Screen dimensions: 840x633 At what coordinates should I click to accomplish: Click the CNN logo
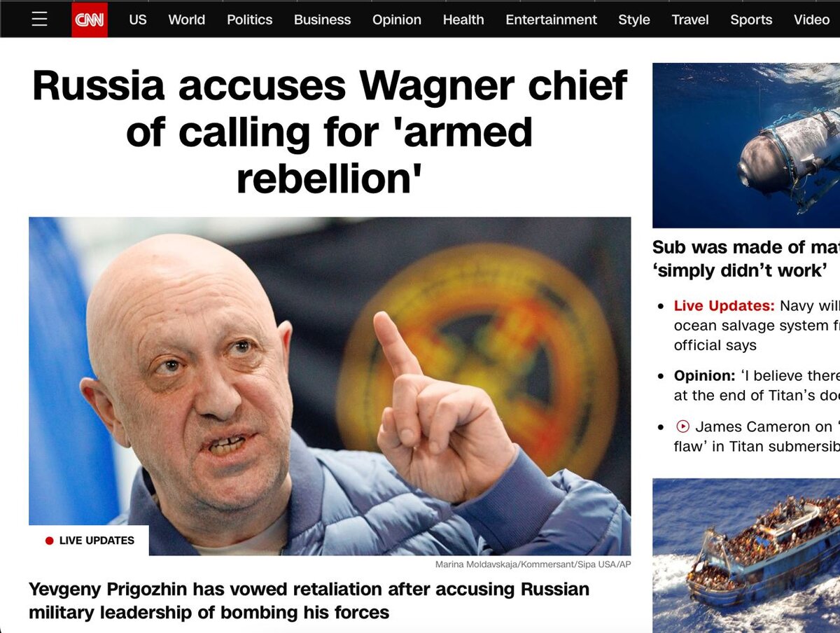coord(90,20)
